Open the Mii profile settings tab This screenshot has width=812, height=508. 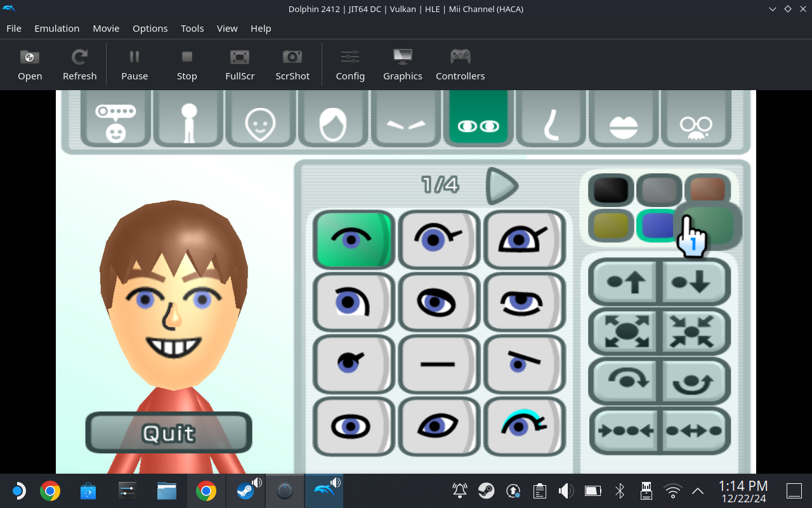[115, 118]
